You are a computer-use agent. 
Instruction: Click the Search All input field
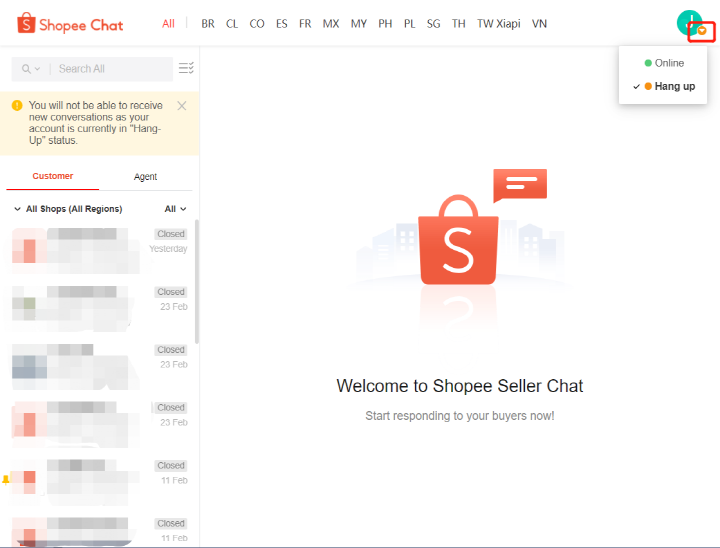110,69
